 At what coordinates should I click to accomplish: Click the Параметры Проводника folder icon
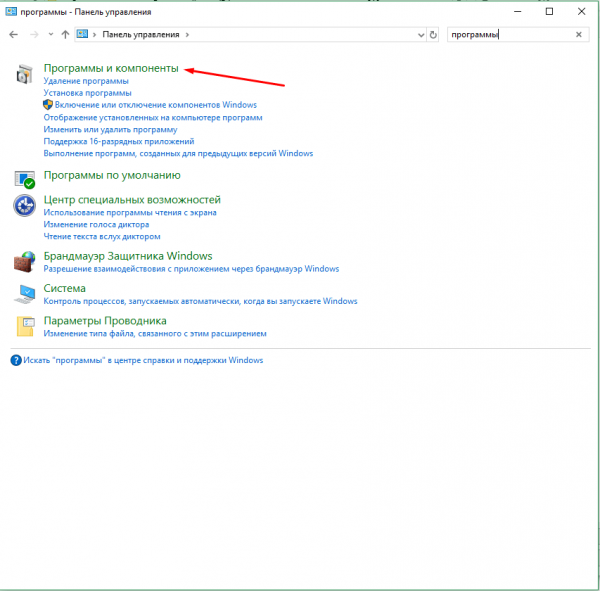point(25,327)
